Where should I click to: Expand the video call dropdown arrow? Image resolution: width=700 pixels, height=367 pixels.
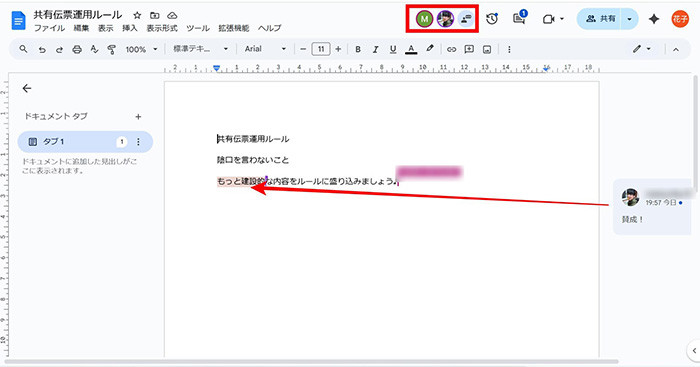pos(562,19)
